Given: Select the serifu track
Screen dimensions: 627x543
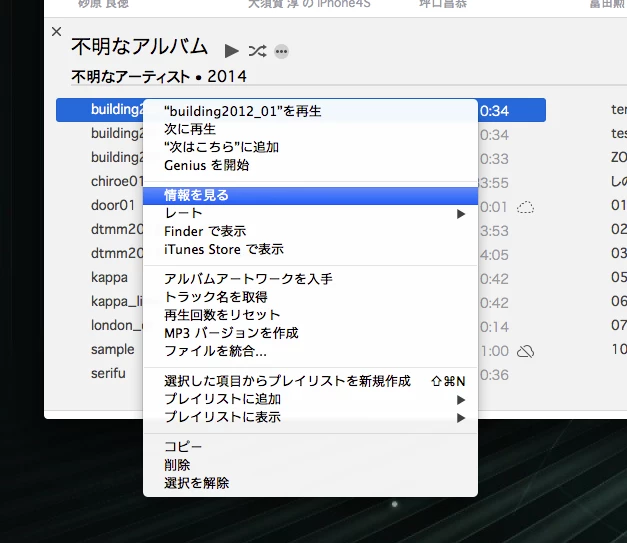Looking at the screenshot, I should [108, 373].
